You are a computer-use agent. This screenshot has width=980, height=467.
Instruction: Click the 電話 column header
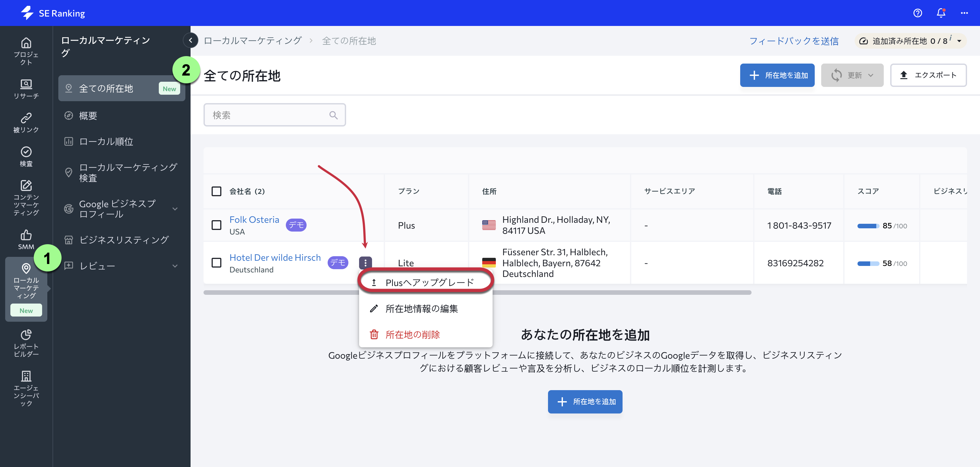[x=774, y=191]
